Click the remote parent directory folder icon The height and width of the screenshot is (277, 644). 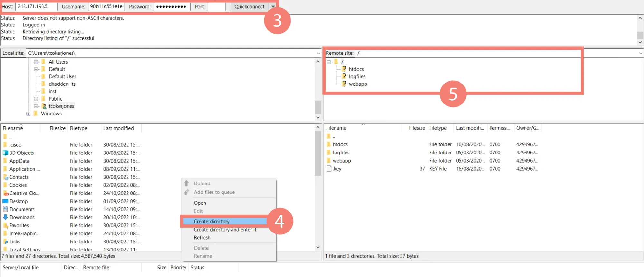(329, 136)
